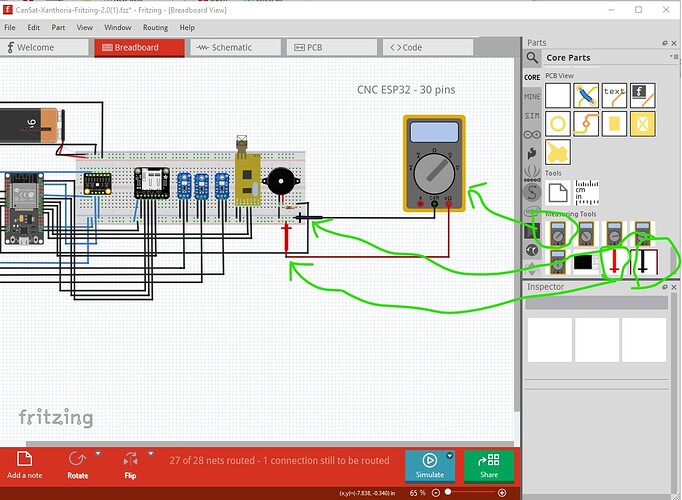Undock the Inspector panel

pyautogui.click(x=665, y=287)
